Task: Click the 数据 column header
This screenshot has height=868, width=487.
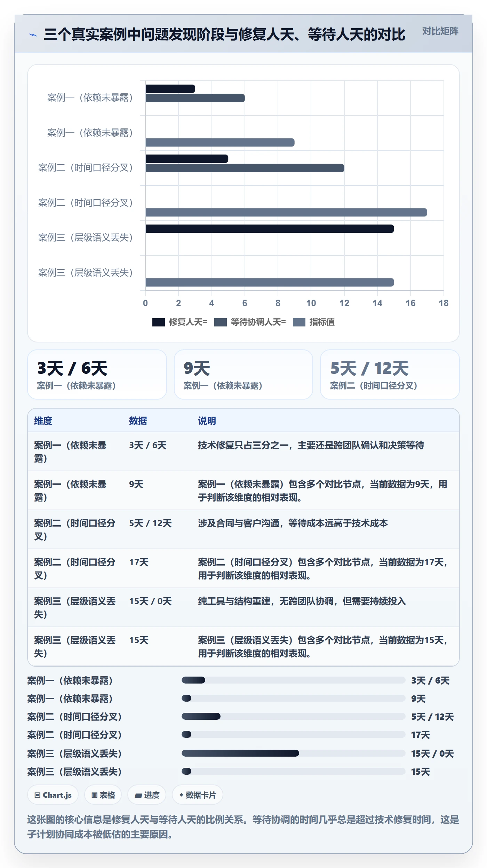Action: [138, 421]
